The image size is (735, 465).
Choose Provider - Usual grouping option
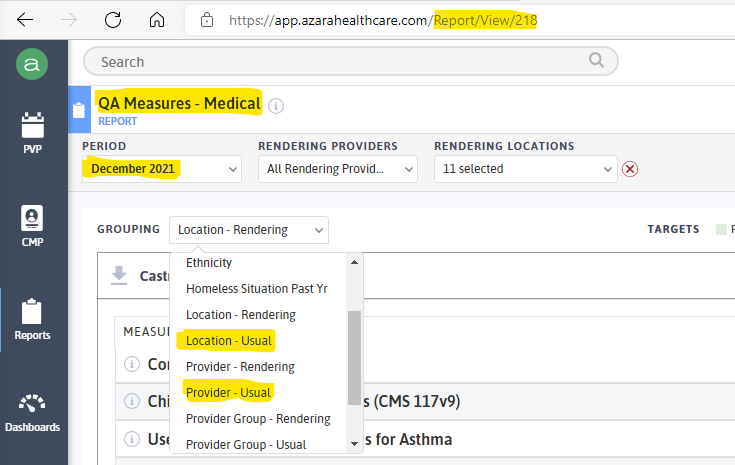pyautogui.click(x=229, y=393)
